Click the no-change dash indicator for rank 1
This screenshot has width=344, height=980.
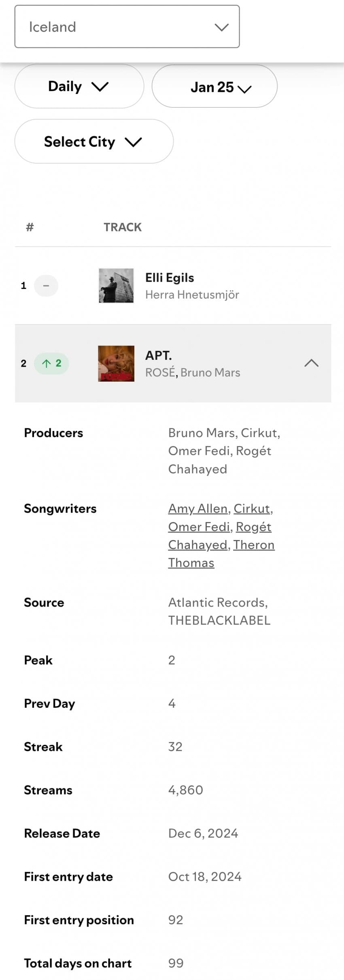click(46, 286)
